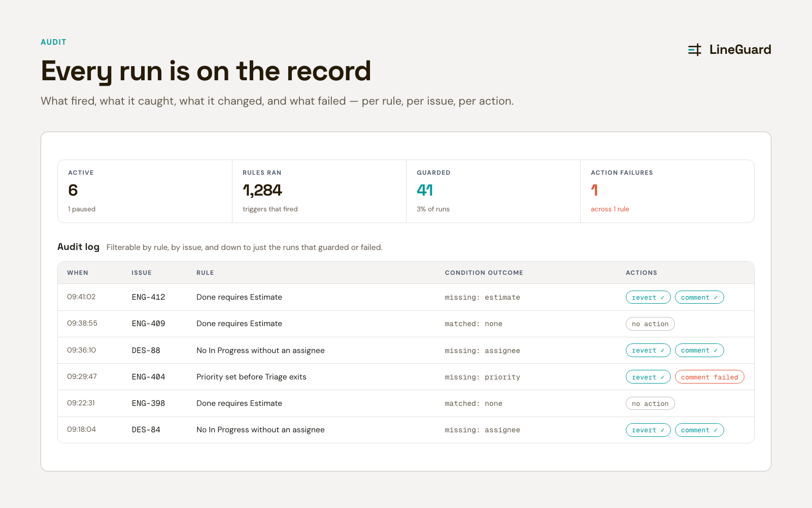Click the 'Every run is on the record' headline
812x508 pixels.
click(x=206, y=71)
